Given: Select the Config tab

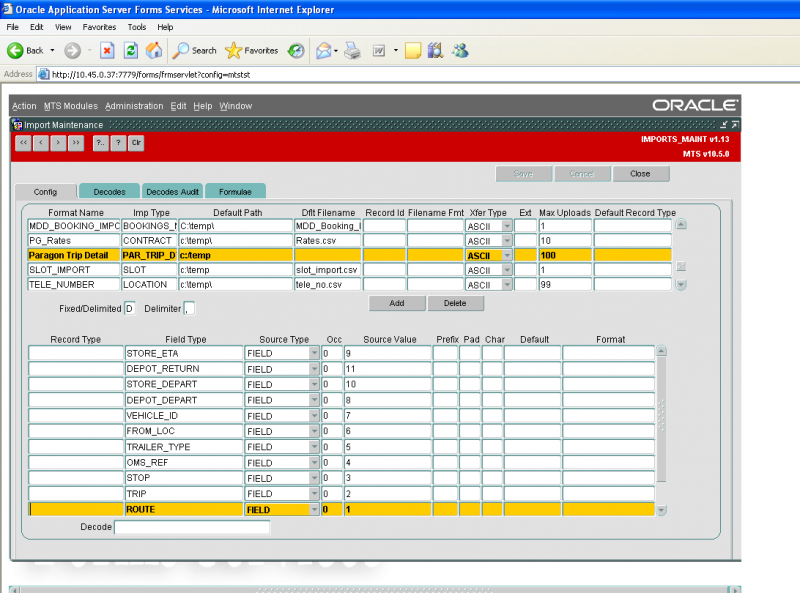Looking at the screenshot, I should tap(45, 192).
